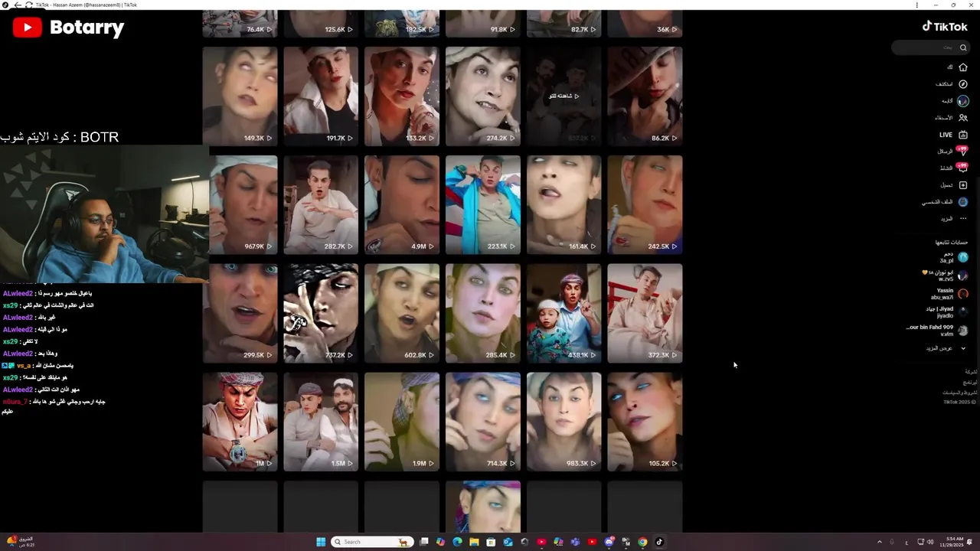Open the video with 372.3K views
The height and width of the screenshot is (551, 980).
pos(645,313)
